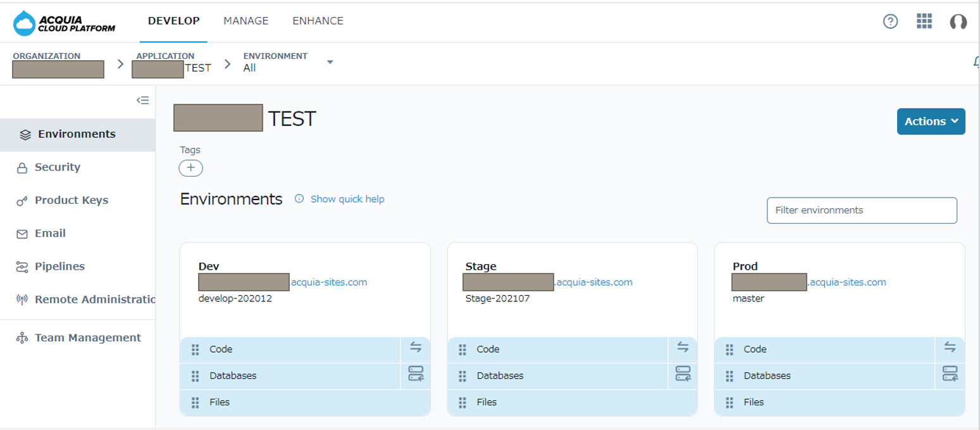Switch to the ENHANCE tab

[318, 21]
